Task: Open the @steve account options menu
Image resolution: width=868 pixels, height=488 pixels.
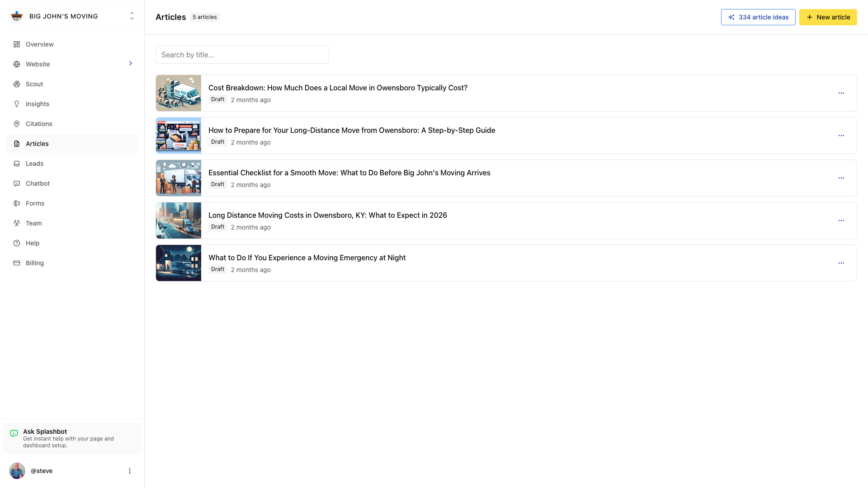Action: coord(130,470)
